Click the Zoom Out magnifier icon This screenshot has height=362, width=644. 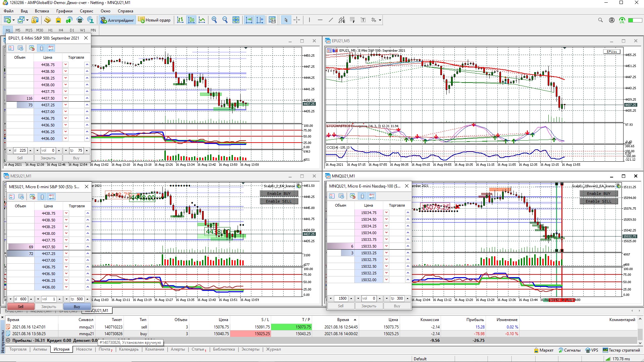225,20
